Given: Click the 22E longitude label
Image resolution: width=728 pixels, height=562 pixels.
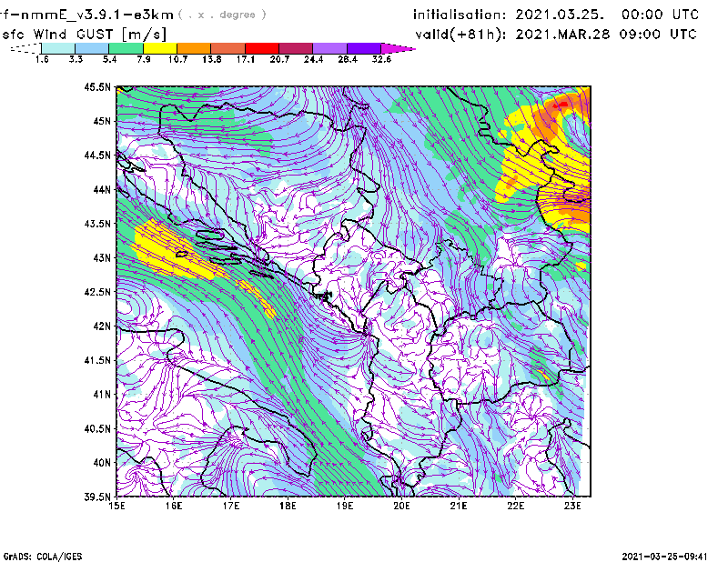Looking at the screenshot, I should (516, 506).
